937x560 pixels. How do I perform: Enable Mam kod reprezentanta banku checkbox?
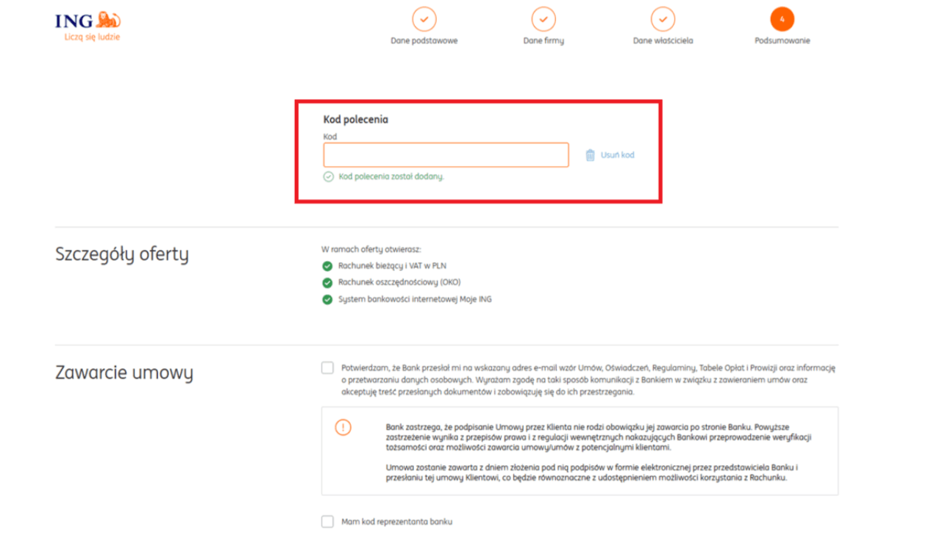tap(327, 522)
